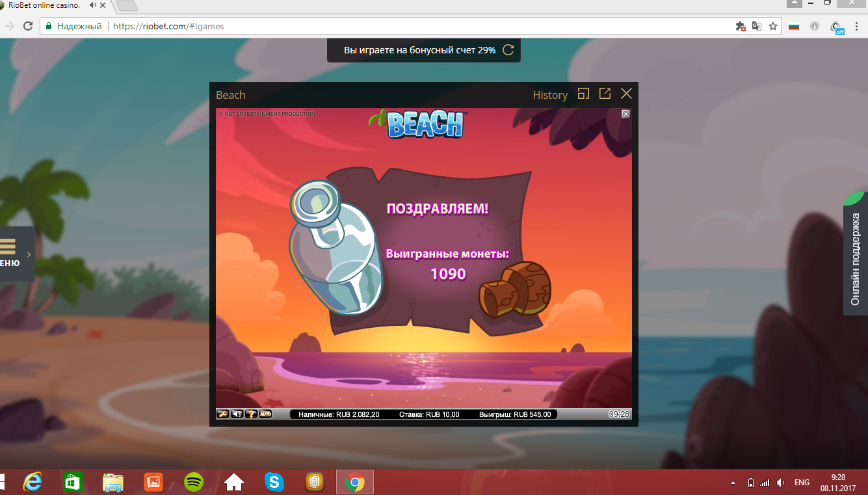868x495 pixels.
Task: Click the secure site padlock indicator
Action: pos(48,27)
